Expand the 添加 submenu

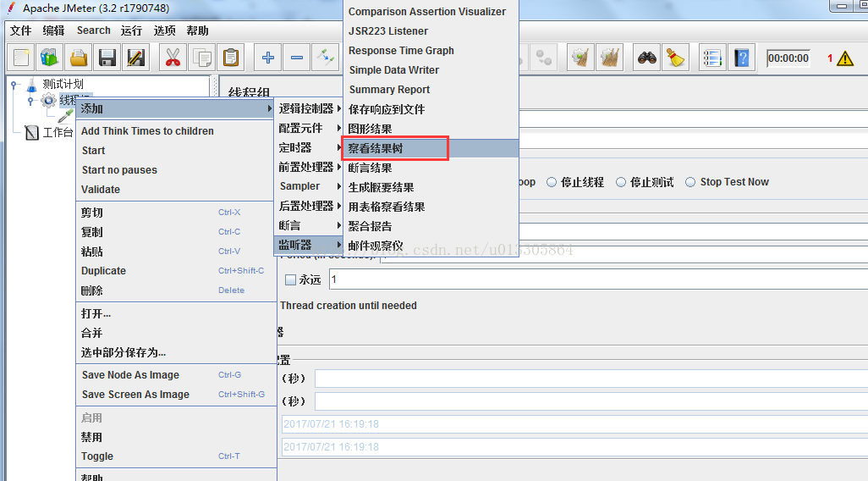coord(175,108)
